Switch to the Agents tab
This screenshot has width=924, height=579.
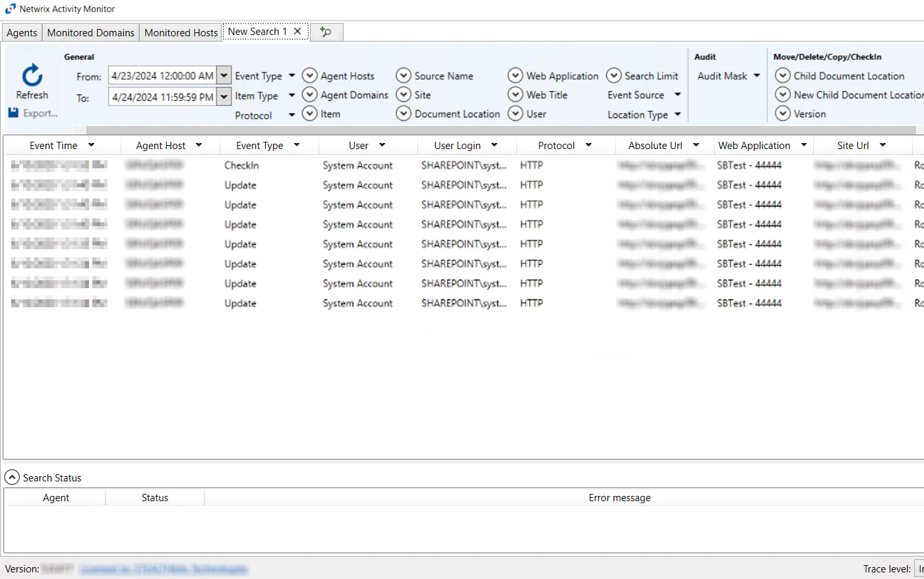pyautogui.click(x=22, y=32)
